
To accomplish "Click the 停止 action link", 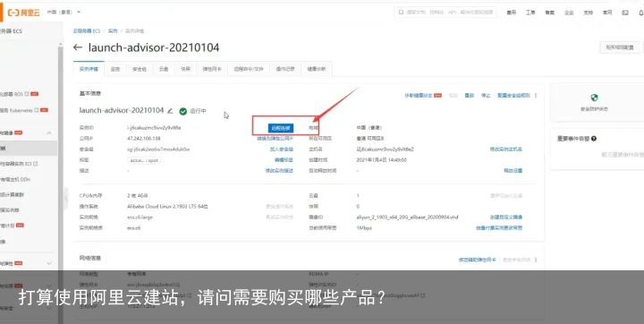I will pos(486,96).
